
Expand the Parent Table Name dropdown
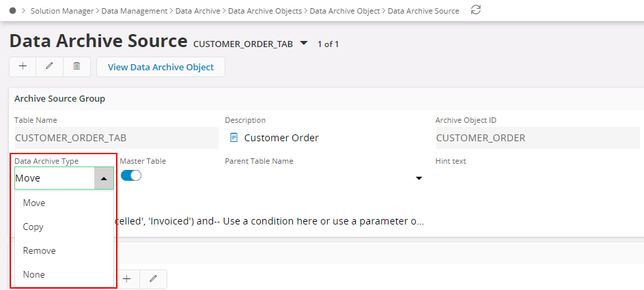(x=419, y=178)
